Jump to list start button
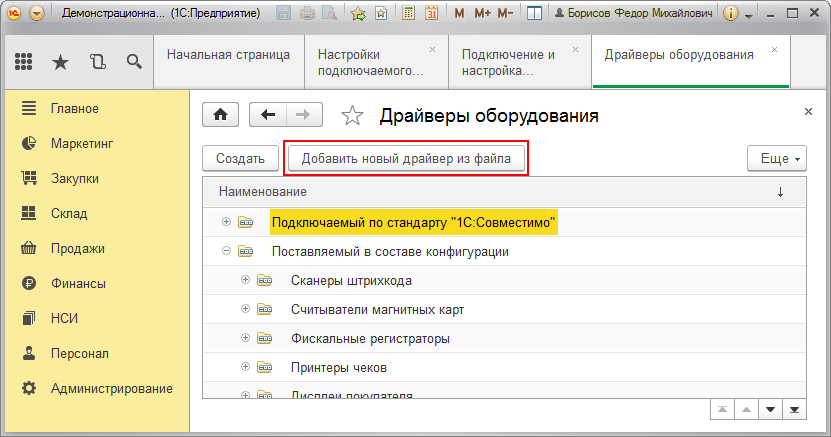Image resolution: width=831 pixels, height=437 pixels. click(722, 409)
